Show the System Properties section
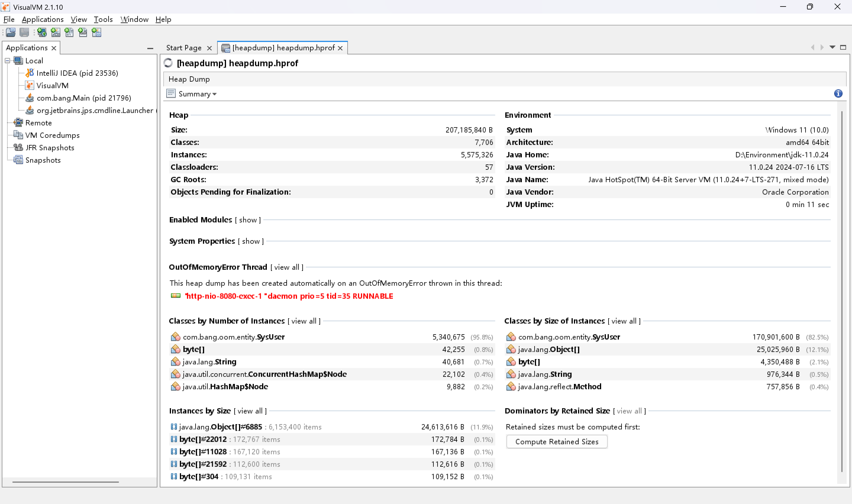Screen dimensions: 852x504 [251, 241]
